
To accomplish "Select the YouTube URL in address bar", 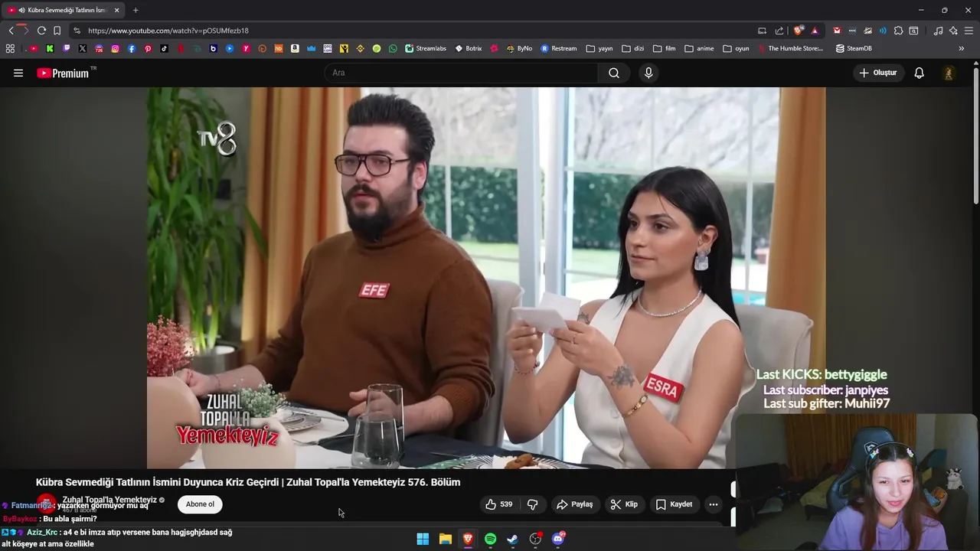I will (x=168, y=31).
